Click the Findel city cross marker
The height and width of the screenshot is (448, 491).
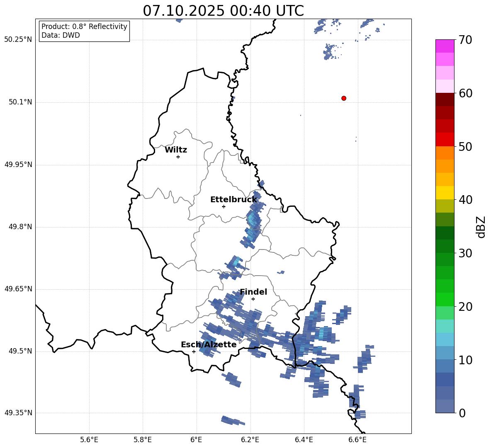point(253,299)
